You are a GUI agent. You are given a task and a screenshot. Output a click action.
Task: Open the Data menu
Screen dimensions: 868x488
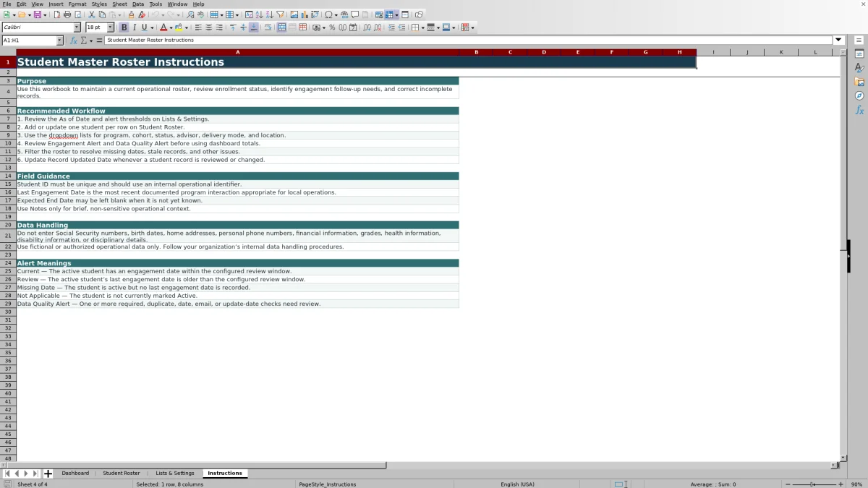click(x=137, y=4)
